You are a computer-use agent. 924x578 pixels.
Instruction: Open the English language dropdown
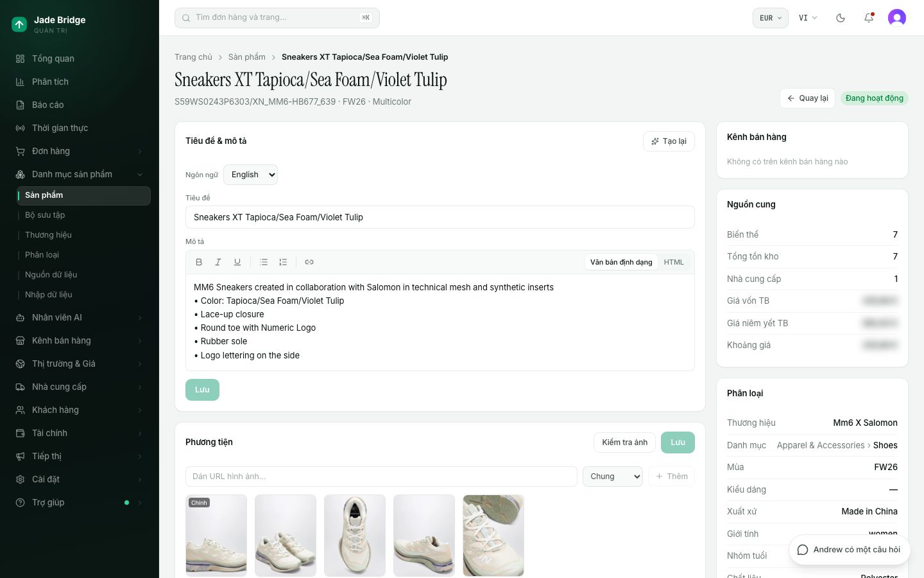click(x=251, y=175)
